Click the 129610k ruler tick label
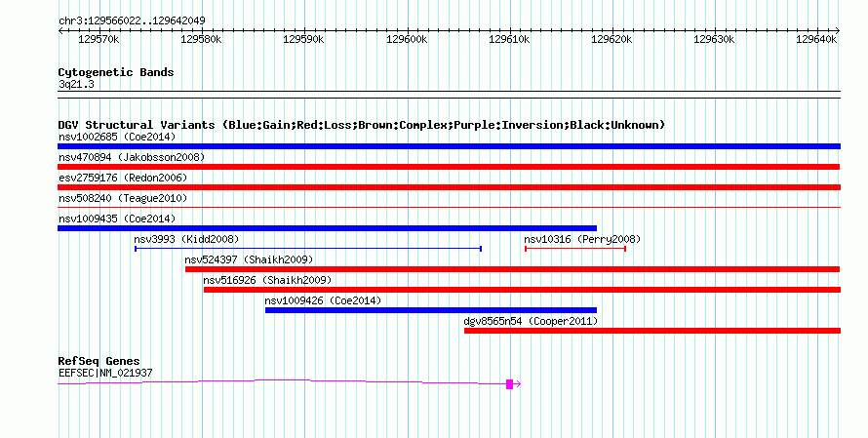Screen dimensions: 868x438 pyautogui.click(x=509, y=39)
